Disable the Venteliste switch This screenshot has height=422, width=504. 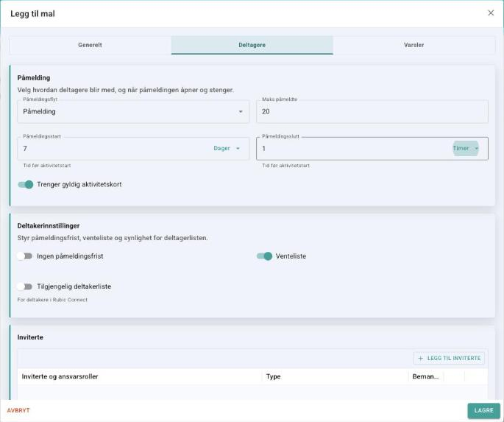point(264,256)
